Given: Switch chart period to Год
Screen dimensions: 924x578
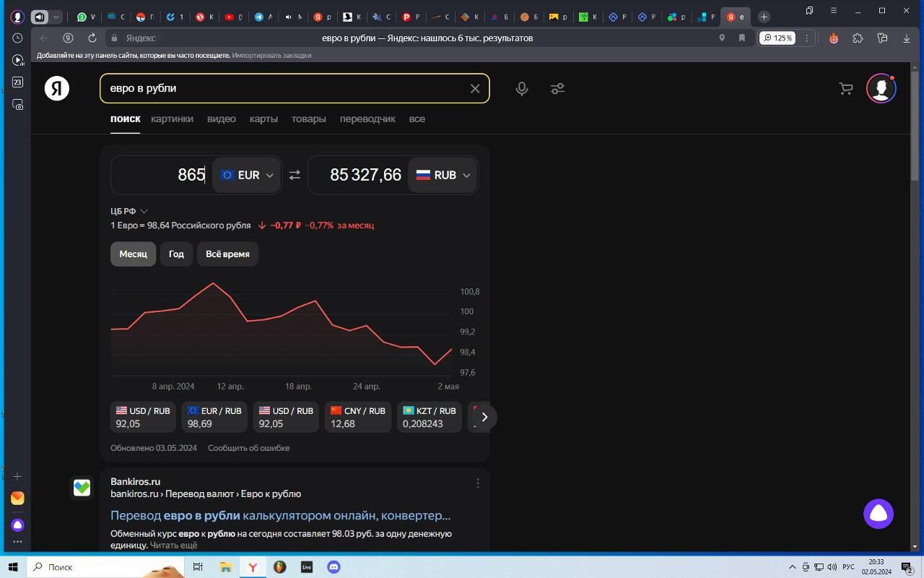Looking at the screenshot, I should [x=176, y=254].
